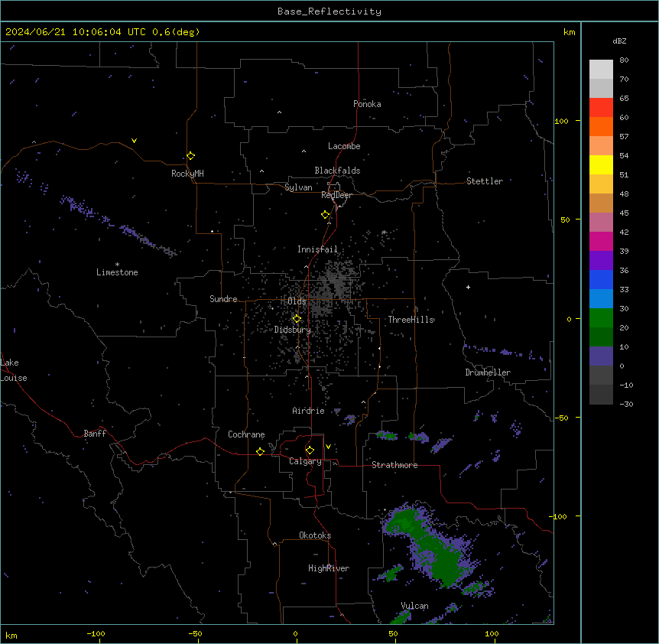Image resolution: width=659 pixels, height=644 pixels.
Task: Click the asterisk marker above Limestone
Action: [117, 265]
